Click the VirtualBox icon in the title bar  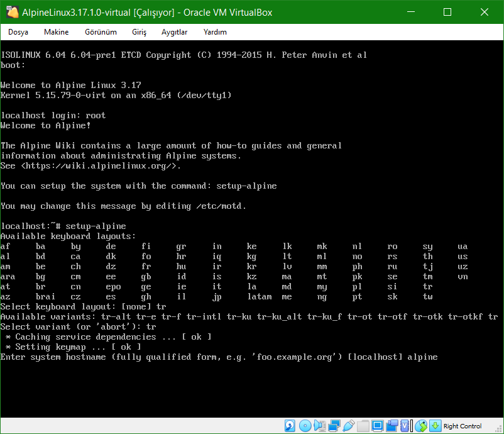click(x=13, y=12)
